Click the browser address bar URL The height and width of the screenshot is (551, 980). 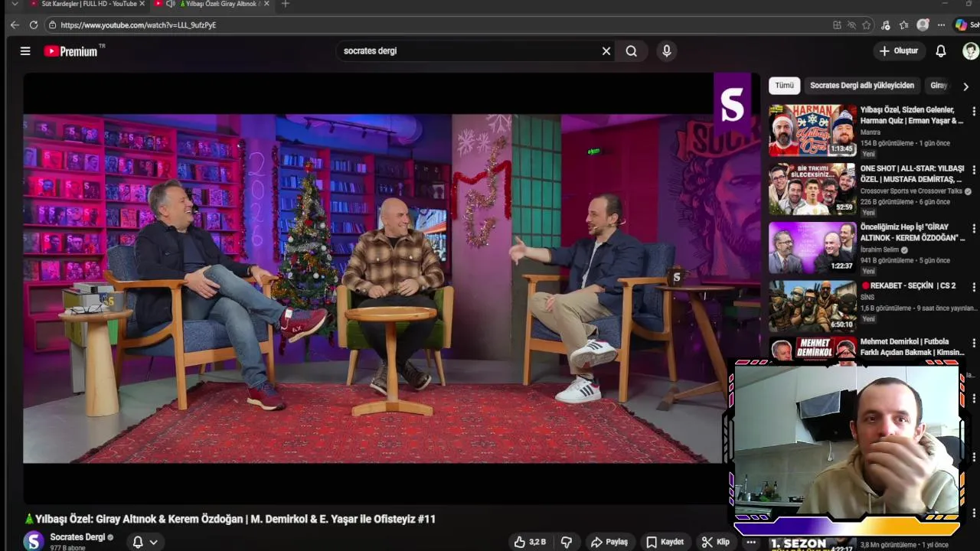tap(138, 25)
